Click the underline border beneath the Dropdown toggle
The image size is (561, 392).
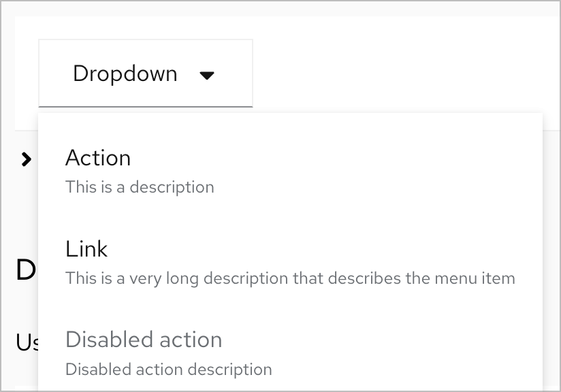tap(146, 107)
